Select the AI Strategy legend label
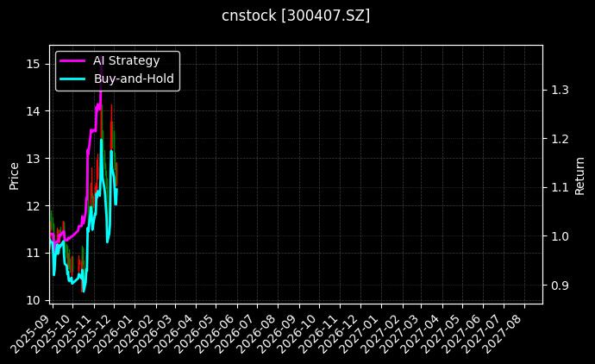 pyautogui.click(x=127, y=60)
